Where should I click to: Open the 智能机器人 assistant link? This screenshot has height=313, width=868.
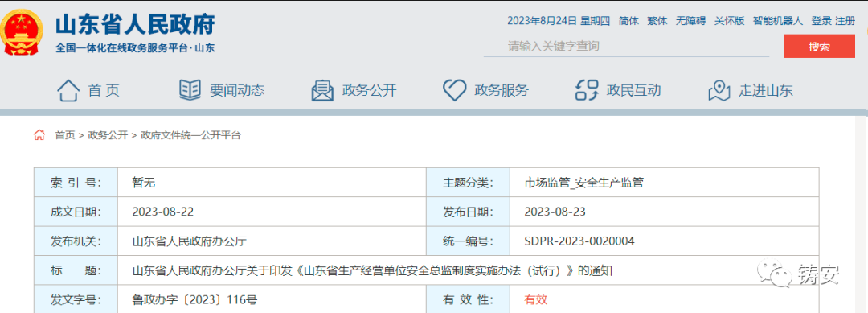tap(778, 21)
